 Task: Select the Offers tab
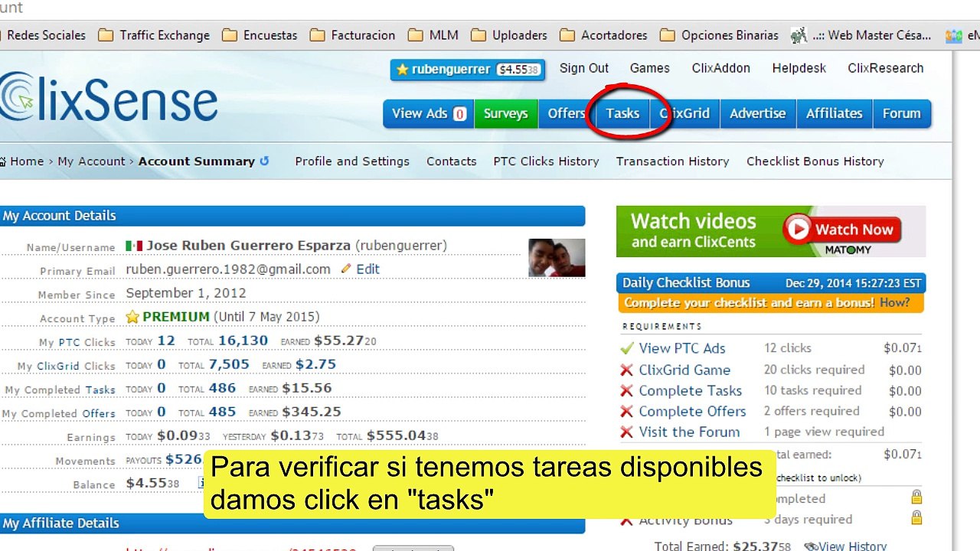coord(567,113)
